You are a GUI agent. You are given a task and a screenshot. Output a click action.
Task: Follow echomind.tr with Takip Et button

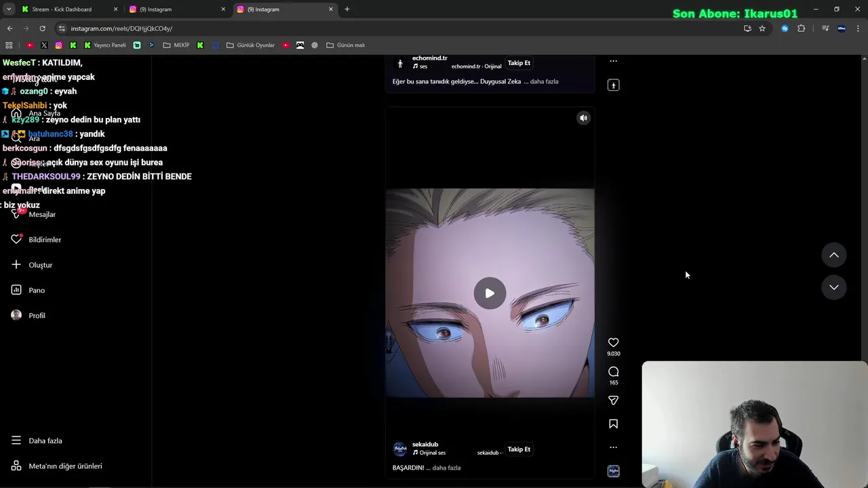coord(519,62)
